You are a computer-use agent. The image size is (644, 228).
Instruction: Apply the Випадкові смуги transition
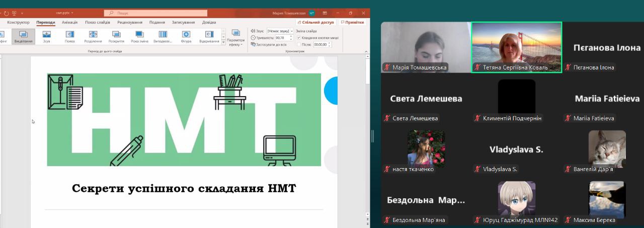click(163, 36)
